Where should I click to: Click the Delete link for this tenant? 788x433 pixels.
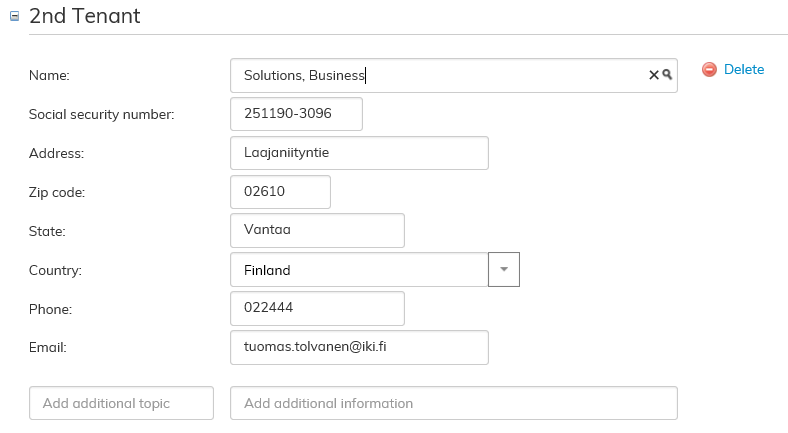(x=743, y=70)
